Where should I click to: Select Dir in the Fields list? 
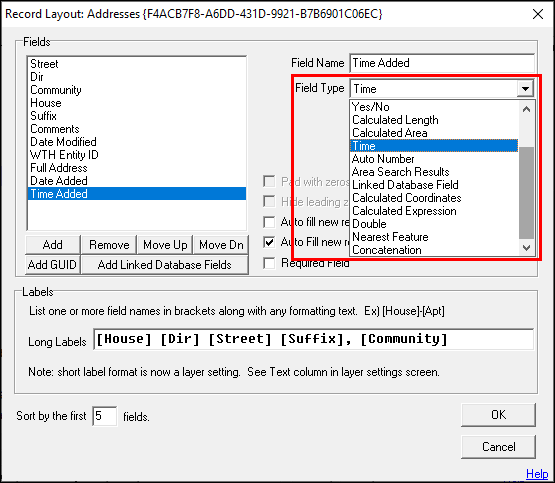[x=137, y=77]
